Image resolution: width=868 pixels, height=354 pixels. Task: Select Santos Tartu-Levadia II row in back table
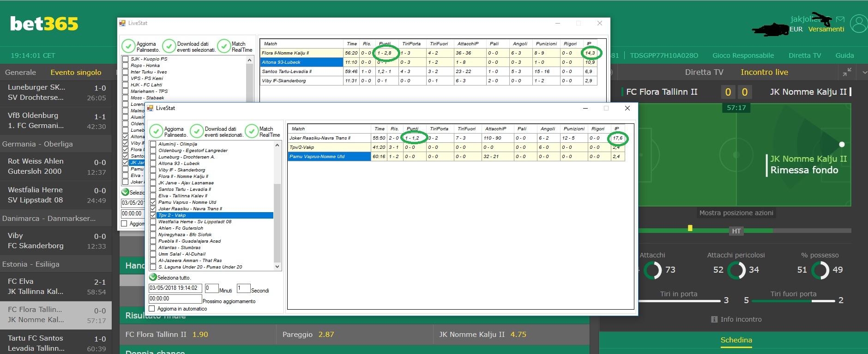(x=428, y=71)
